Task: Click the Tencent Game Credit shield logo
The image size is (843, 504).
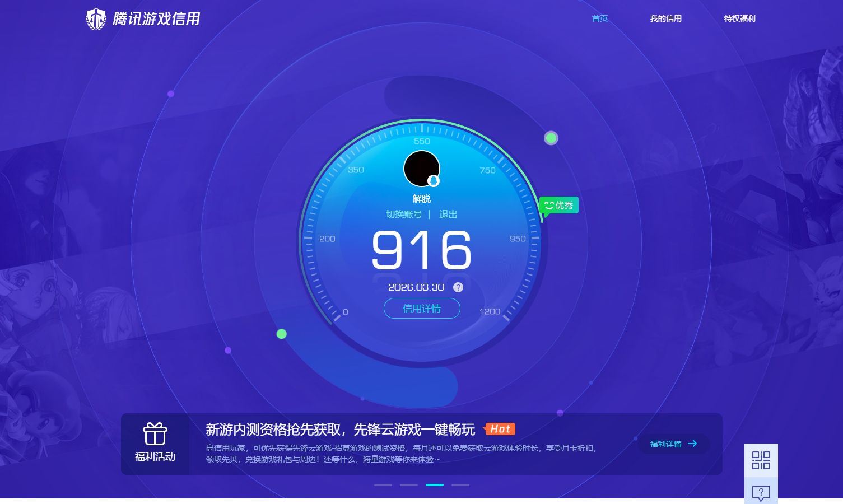Action: [x=96, y=19]
